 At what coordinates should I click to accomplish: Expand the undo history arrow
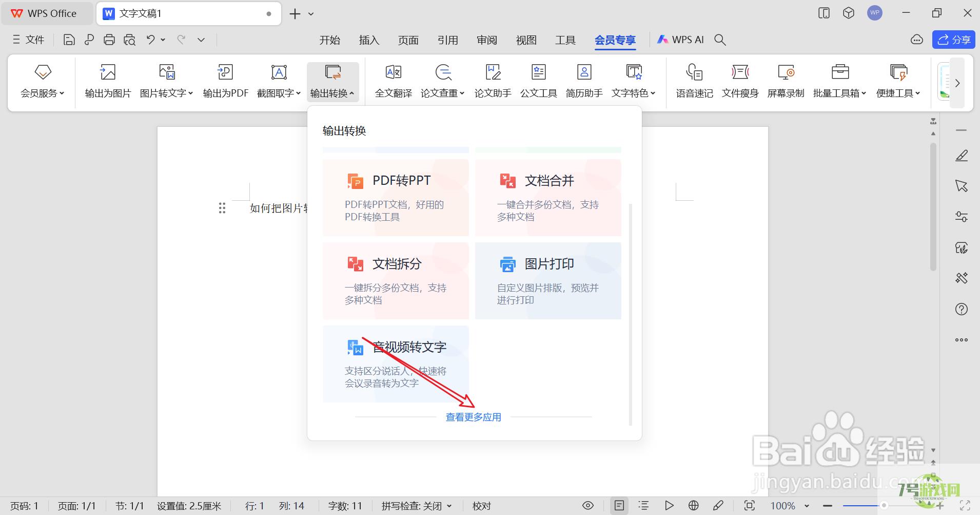click(163, 40)
